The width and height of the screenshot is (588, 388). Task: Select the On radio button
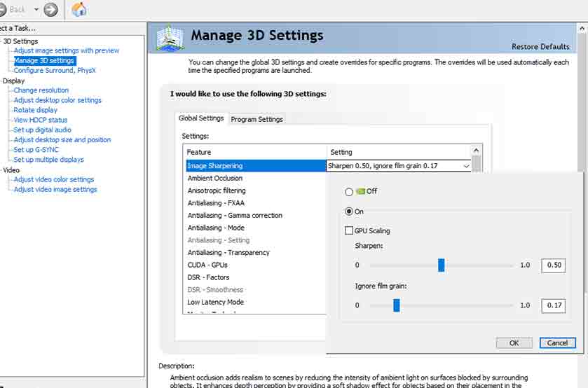pos(349,212)
